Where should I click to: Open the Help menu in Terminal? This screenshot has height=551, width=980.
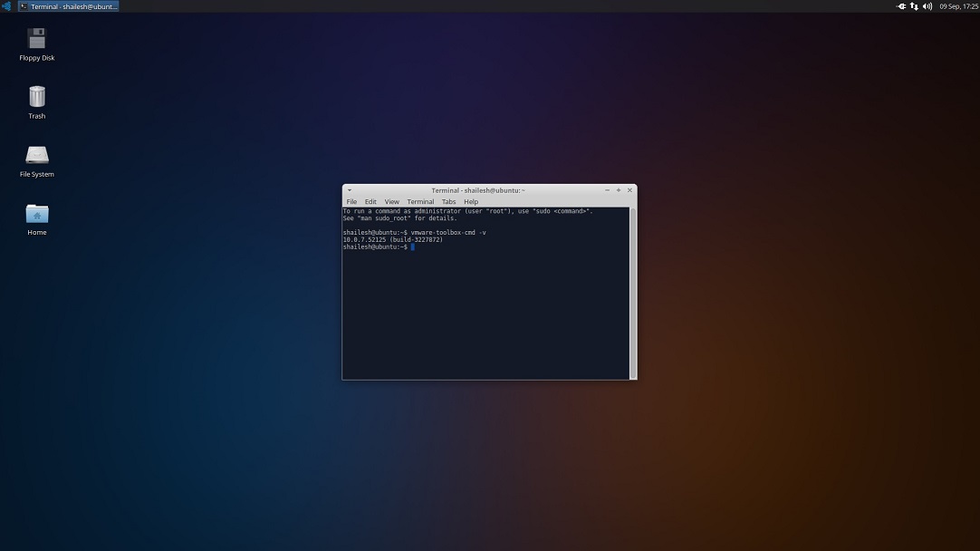tap(471, 201)
